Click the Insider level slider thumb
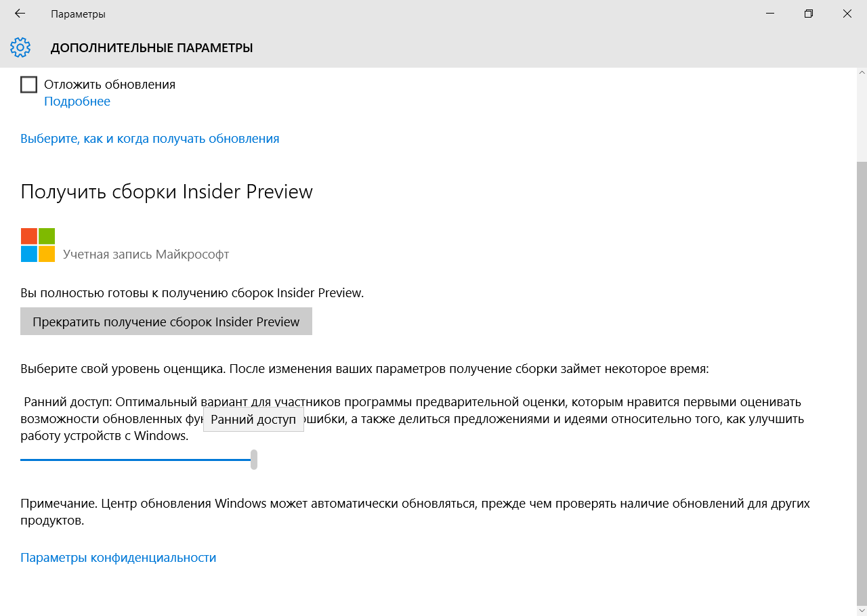Screen dimensions: 867x616 coord(254,460)
